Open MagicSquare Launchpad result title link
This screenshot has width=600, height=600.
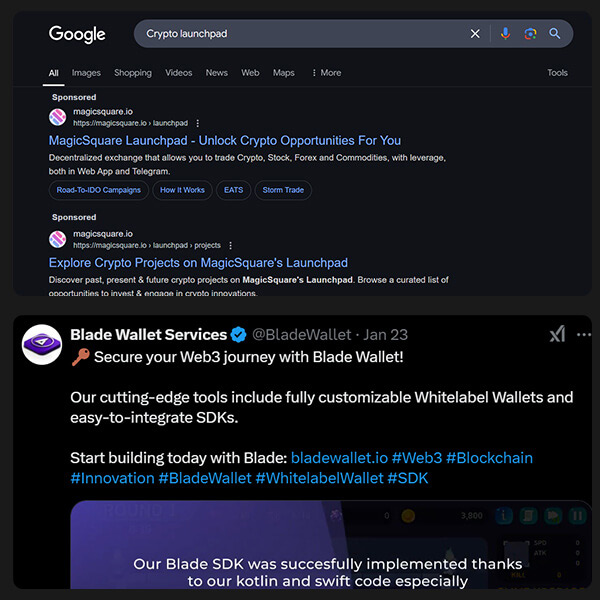tap(225, 141)
